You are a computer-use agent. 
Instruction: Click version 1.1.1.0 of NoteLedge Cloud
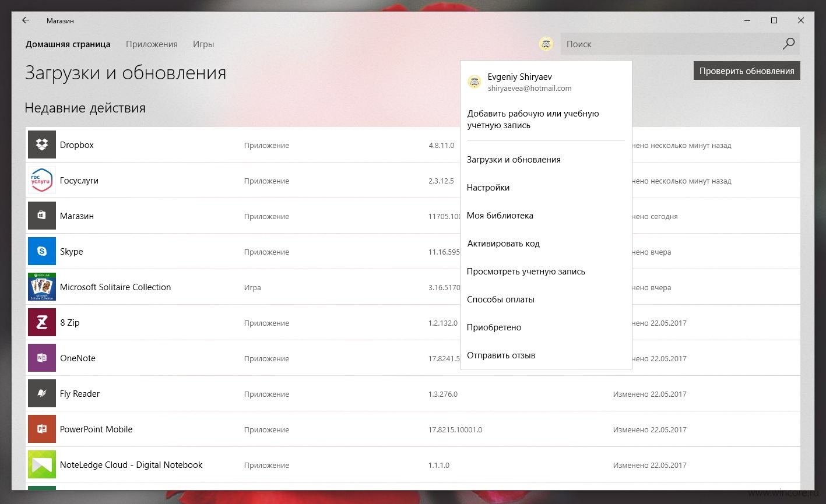tap(439, 466)
